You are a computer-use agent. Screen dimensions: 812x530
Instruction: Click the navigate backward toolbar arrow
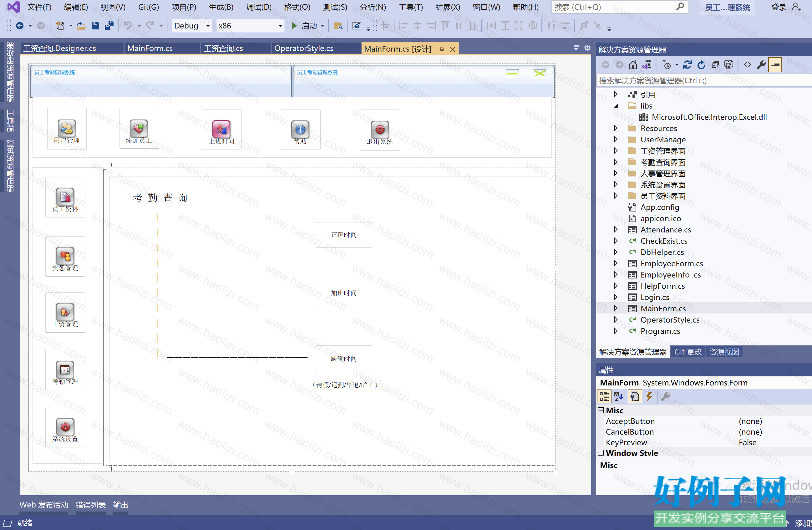(20, 26)
